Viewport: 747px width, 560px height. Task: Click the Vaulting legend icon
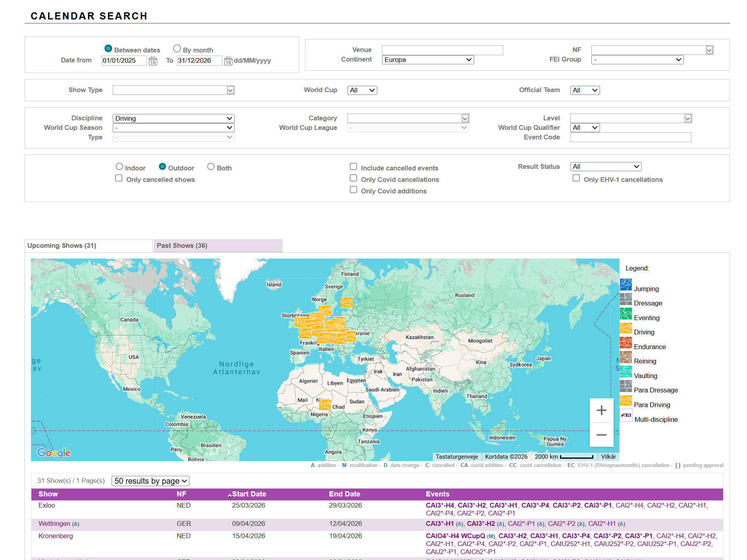click(x=626, y=372)
